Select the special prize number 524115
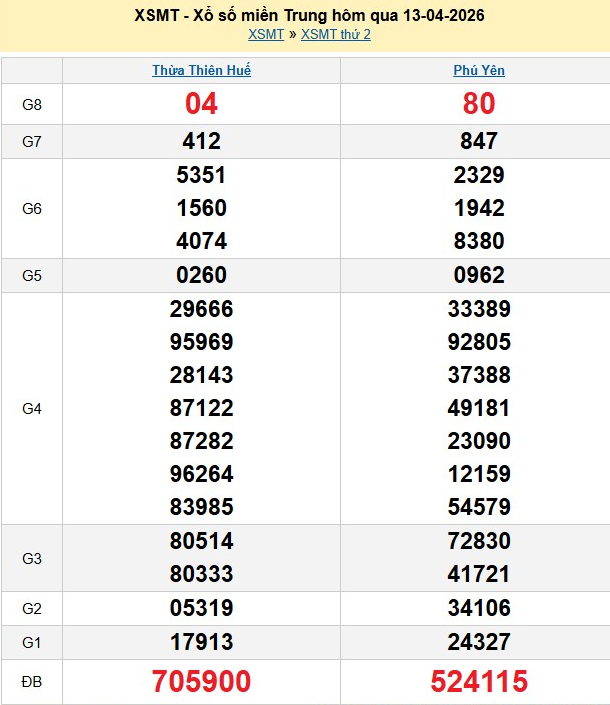610x705 pixels. (x=479, y=682)
